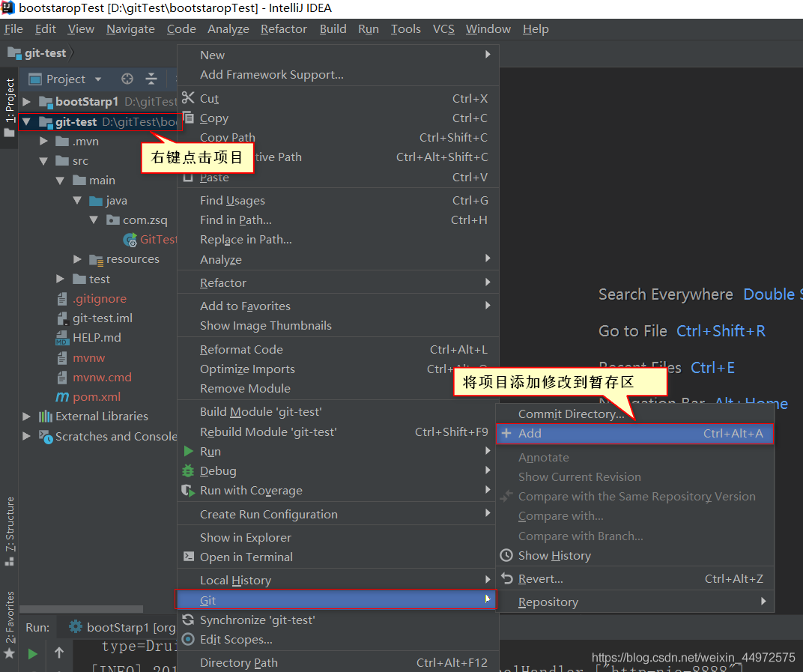The image size is (803, 672).
Task: Open the Tools menu
Action: 405,28
